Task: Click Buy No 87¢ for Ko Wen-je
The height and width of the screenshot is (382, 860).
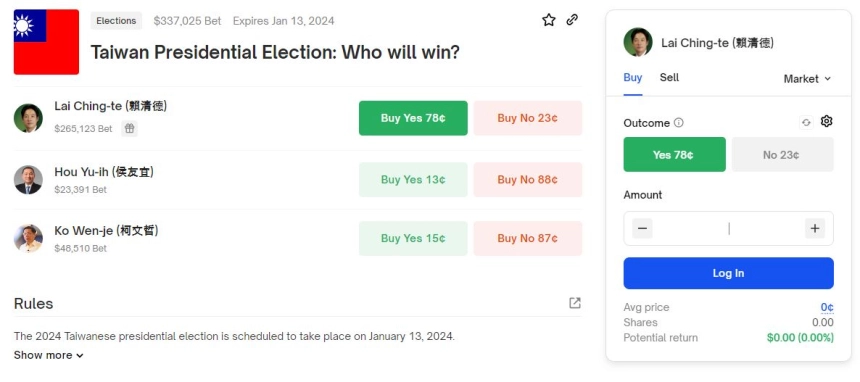Action: click(x=528, y=238)
